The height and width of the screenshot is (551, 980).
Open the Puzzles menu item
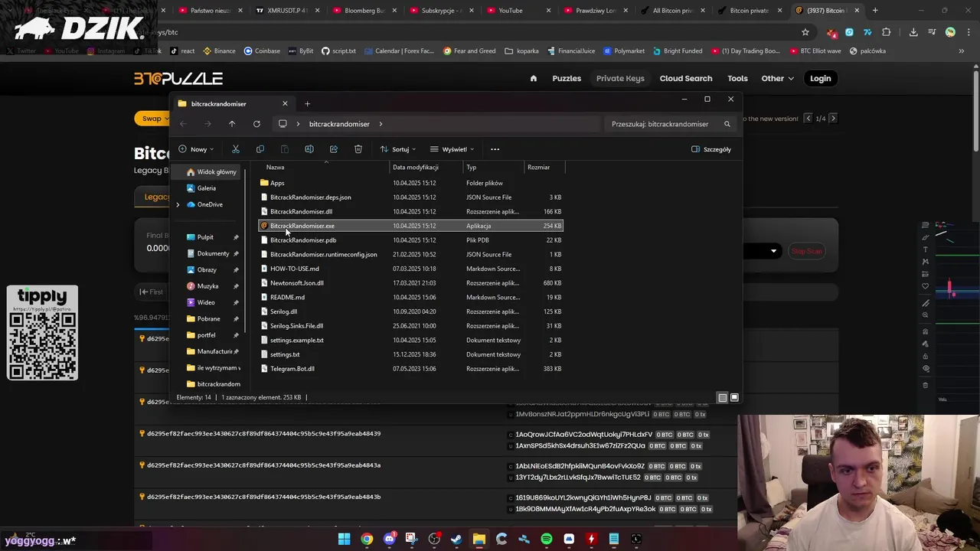click(567, 78)
